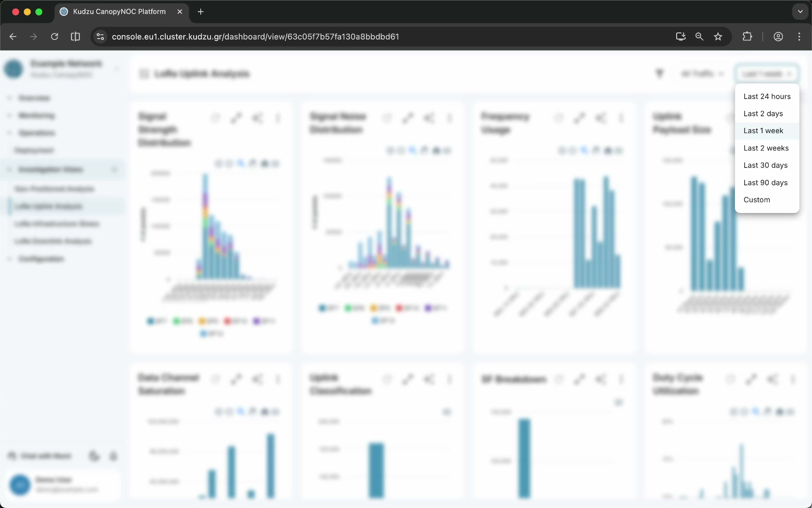Open browser zoom magnifier icon

coord(699,37)
